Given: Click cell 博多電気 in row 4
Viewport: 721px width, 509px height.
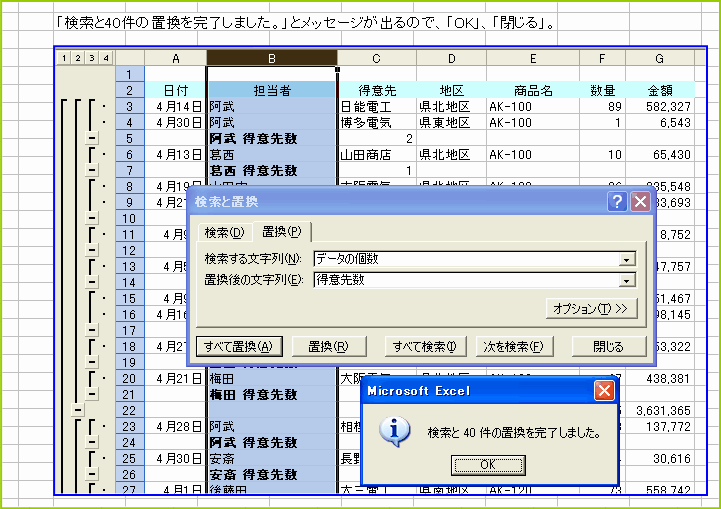Looking at the screenshot, I should [x=377, y=122].
